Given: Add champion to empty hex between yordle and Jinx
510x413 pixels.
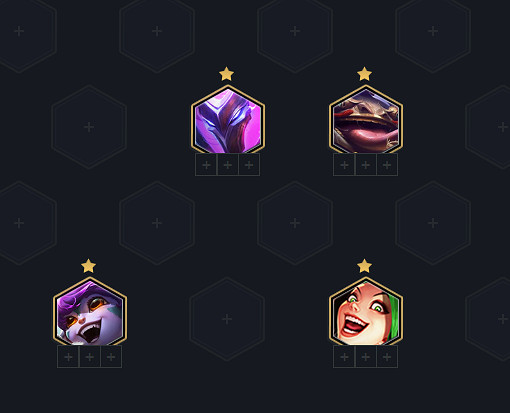Looking at the screenshot, I should [x=227, y=319].
